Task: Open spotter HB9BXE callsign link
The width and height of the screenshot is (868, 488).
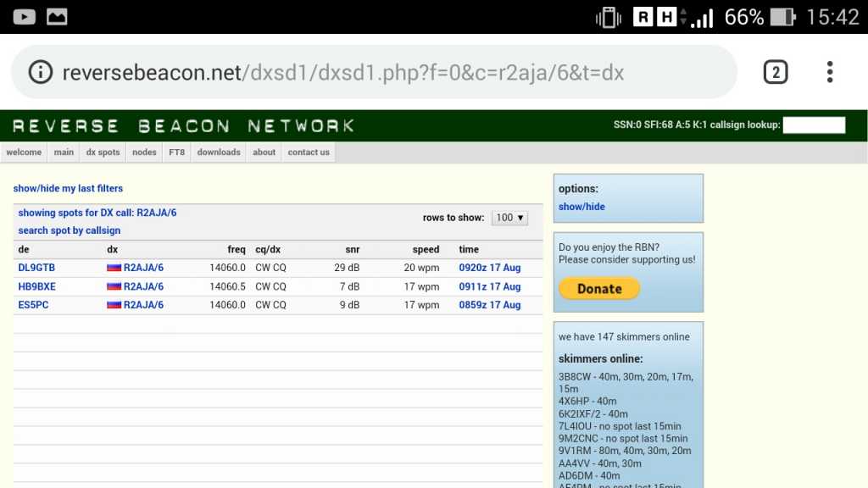Action: 37,286
